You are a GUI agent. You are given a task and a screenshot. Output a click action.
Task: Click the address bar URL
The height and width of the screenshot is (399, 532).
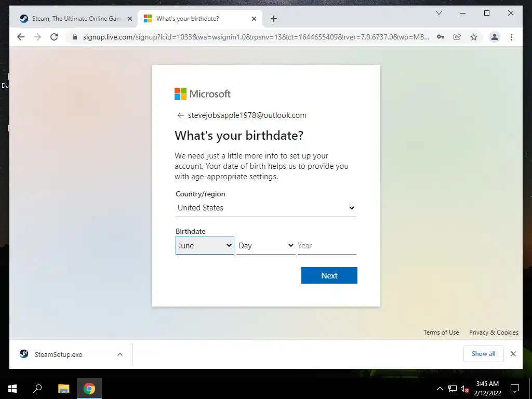pos(256,37)
